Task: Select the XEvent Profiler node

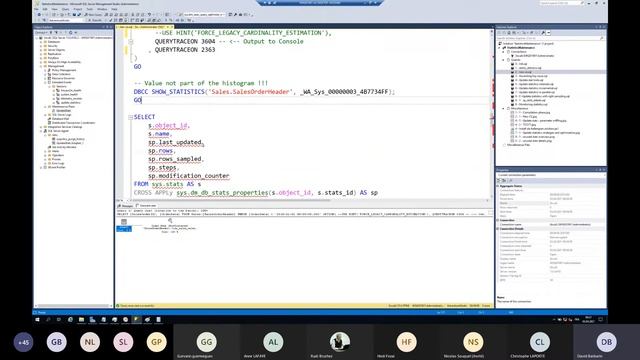Action: pyautogui.click(x=56, y=167)
